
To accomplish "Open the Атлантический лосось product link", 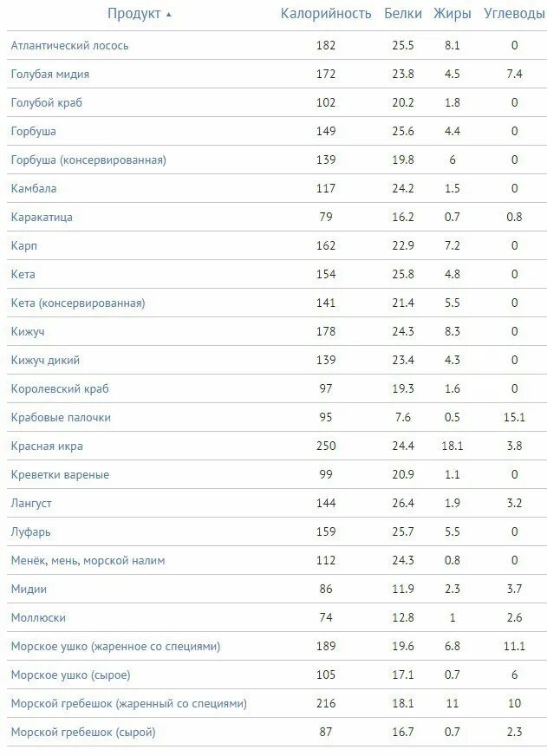I will (70, 45).
